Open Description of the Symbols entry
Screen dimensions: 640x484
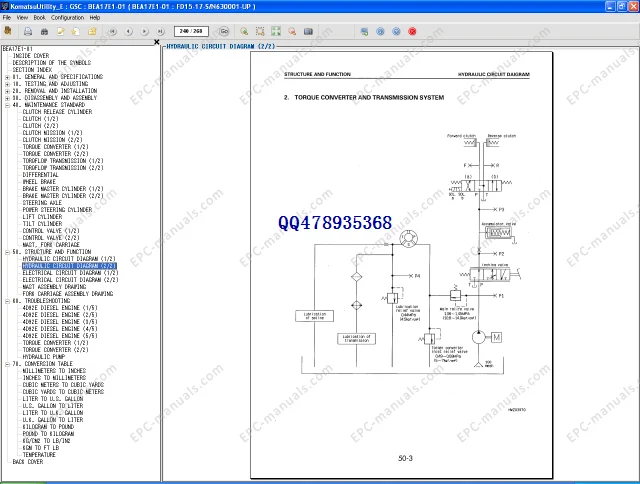point(51,63)
